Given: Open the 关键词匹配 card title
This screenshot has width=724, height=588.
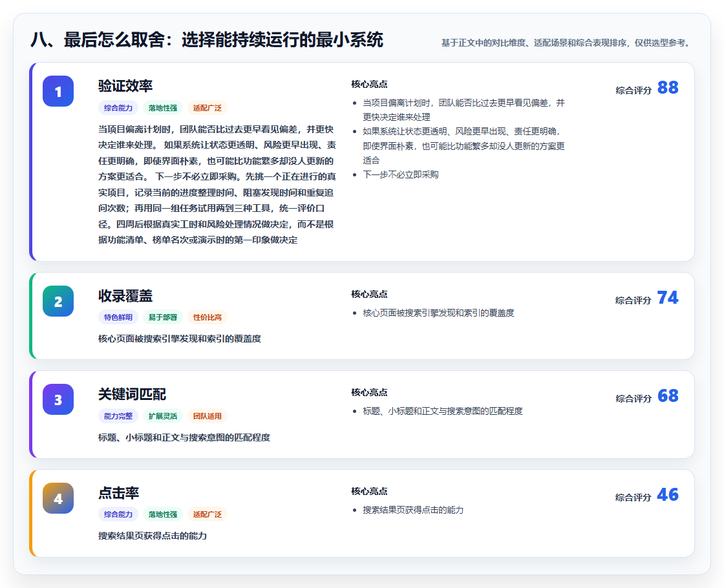Looking at the screenshot, I should [132, 394].
